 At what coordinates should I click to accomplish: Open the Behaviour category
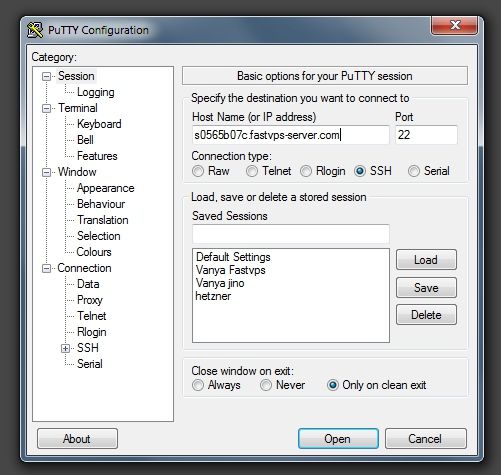pos(101,204)
